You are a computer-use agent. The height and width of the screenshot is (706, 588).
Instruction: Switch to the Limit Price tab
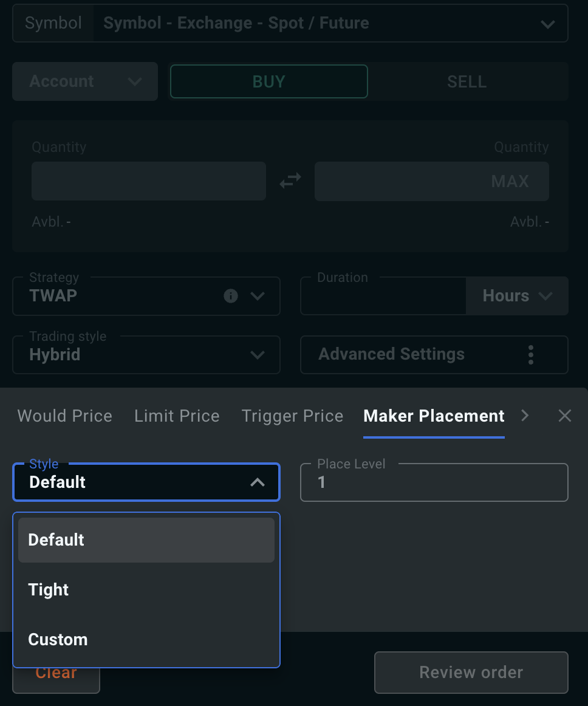(x=177, y=416)
